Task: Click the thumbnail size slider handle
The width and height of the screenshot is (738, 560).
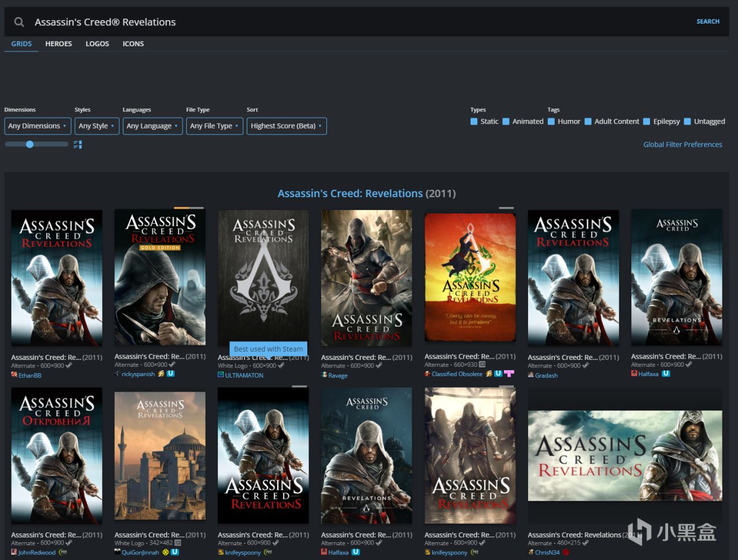Action: pos(30,144)
